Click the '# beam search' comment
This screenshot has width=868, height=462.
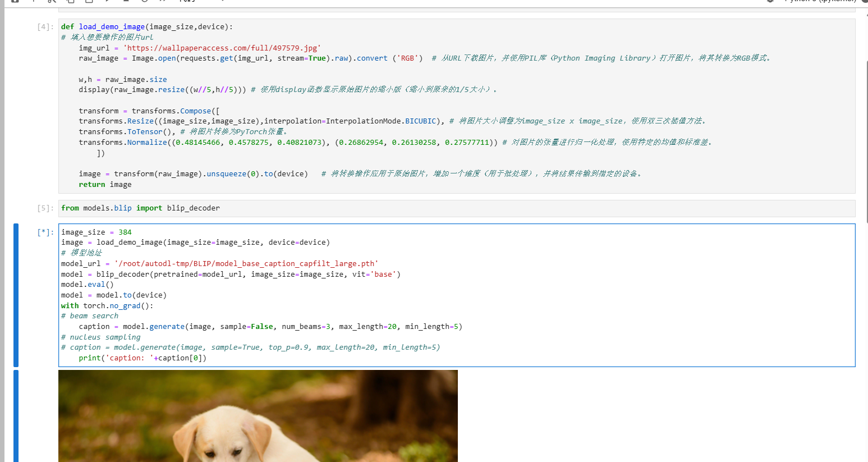(x=90, y=316)
